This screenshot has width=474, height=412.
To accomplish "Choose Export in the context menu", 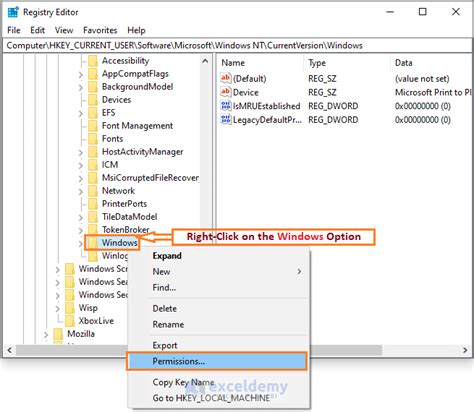I will 165,345.
